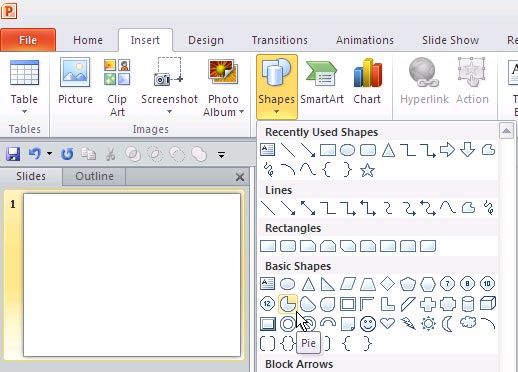Choose the Cross shape
Screen dimensions: 518x372
[428, 304]
